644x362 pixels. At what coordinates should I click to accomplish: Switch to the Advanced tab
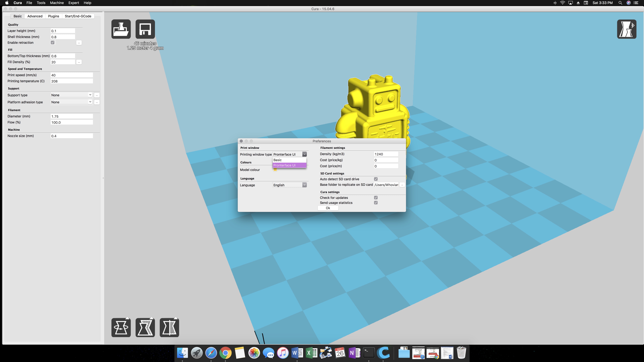(x=35, y=16)
